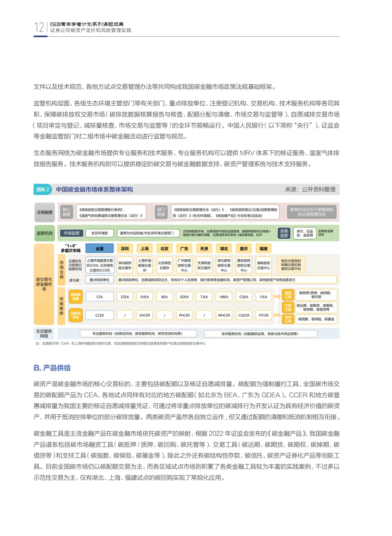The width and height of the screenshot is (392, 536).
Task: Click the FFCER box
Action: tap(264, 315)
